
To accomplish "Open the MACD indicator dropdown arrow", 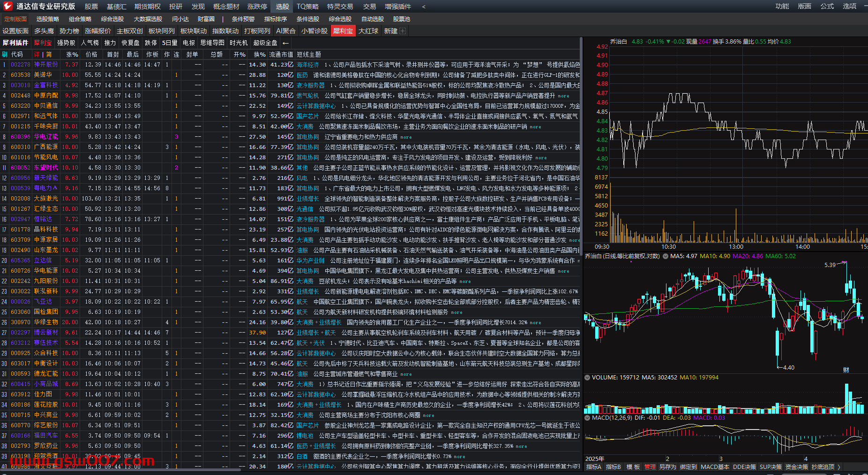I will tap(587, 418).
